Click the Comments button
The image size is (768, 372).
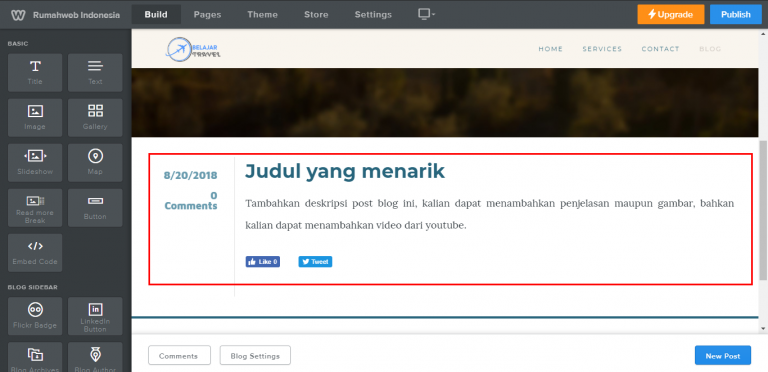point(179,355)
